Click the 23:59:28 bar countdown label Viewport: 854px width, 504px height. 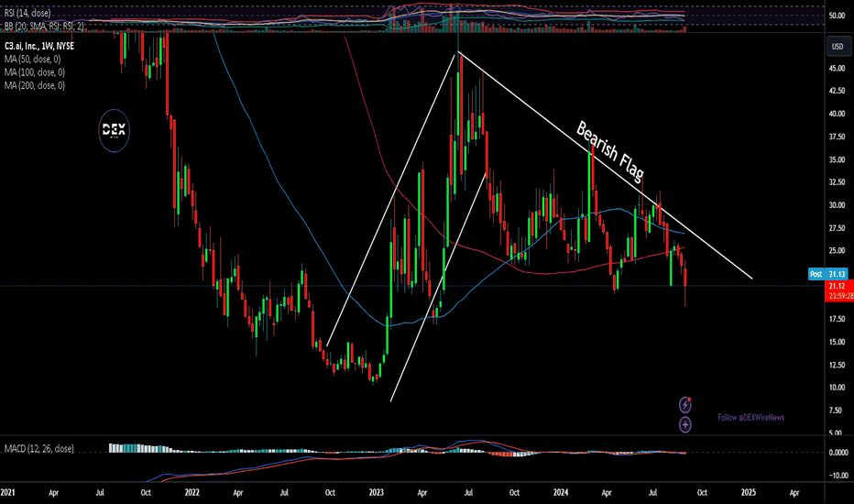point(839,296)
